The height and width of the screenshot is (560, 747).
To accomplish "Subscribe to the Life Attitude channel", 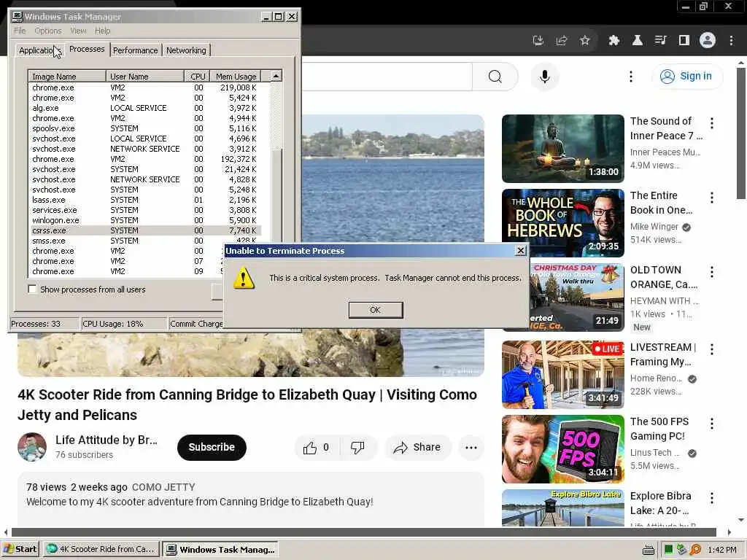I will [212, 447].
